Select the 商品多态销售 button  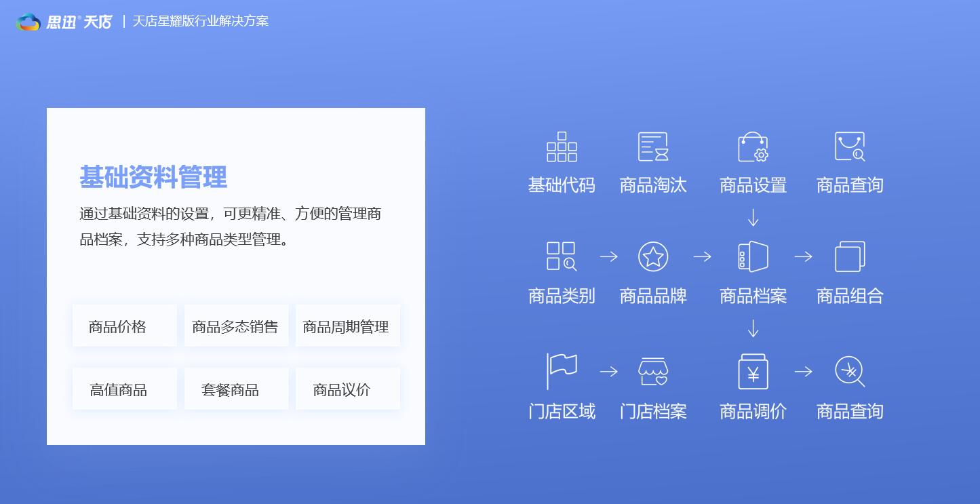[236, 326]
